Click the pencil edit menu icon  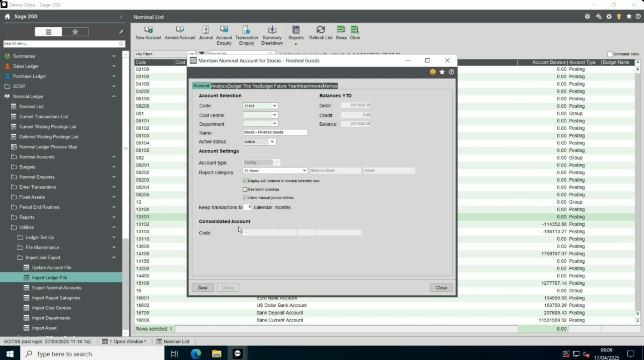coord(121,32)
